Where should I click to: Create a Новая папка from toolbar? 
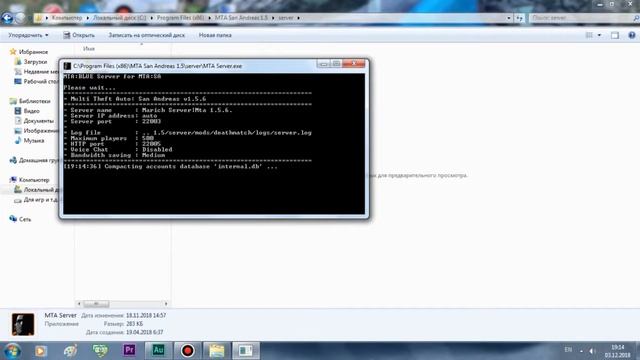pyautogui.click(x=215, y=36)
